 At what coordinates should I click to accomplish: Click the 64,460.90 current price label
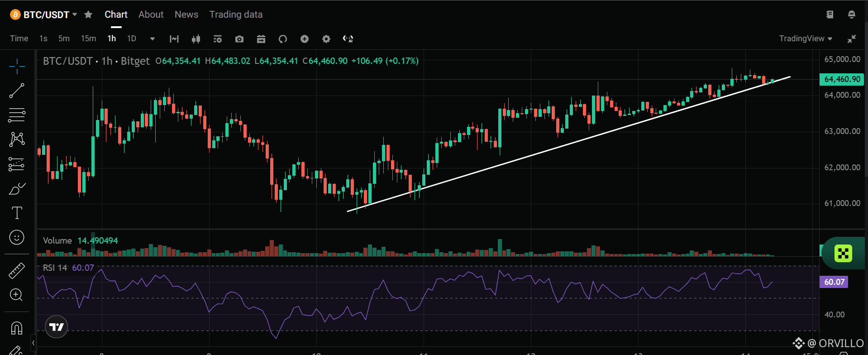(842, 79)
